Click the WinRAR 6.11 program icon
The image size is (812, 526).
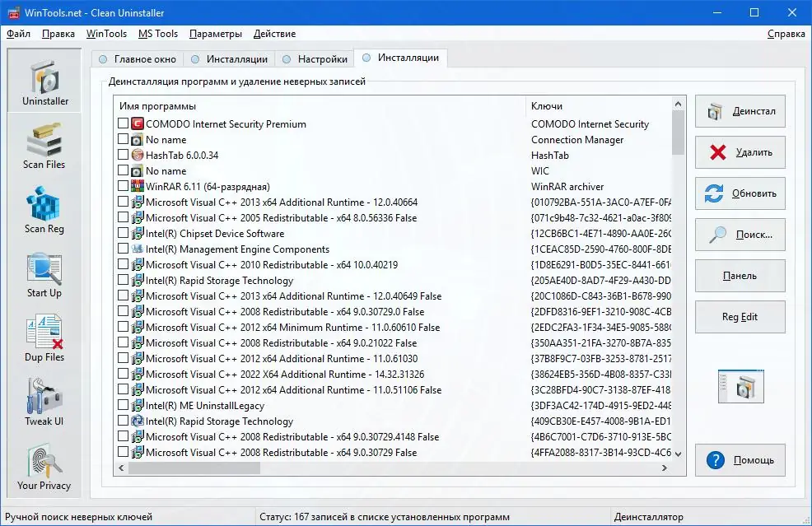click(138, 186)
